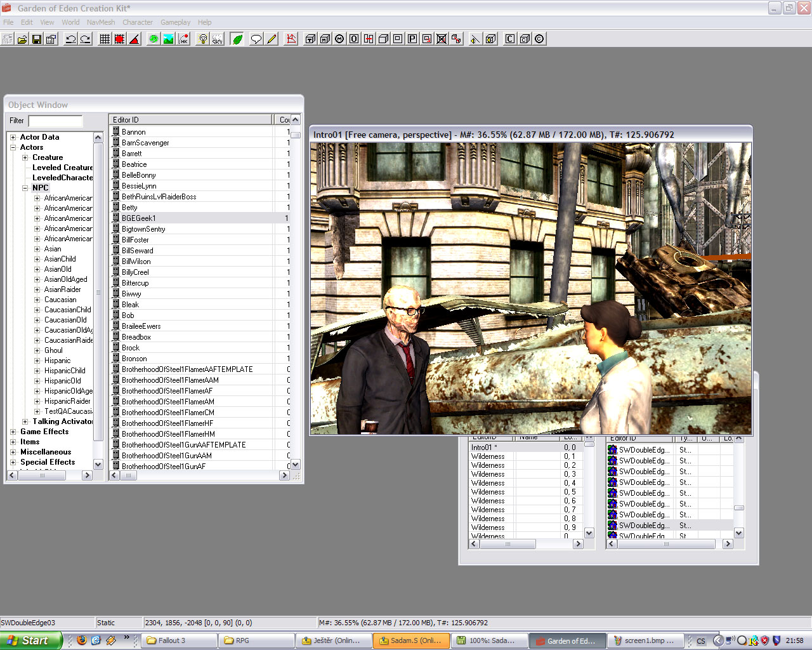Toggle the lightbulb lights icon

click(202, 39)
